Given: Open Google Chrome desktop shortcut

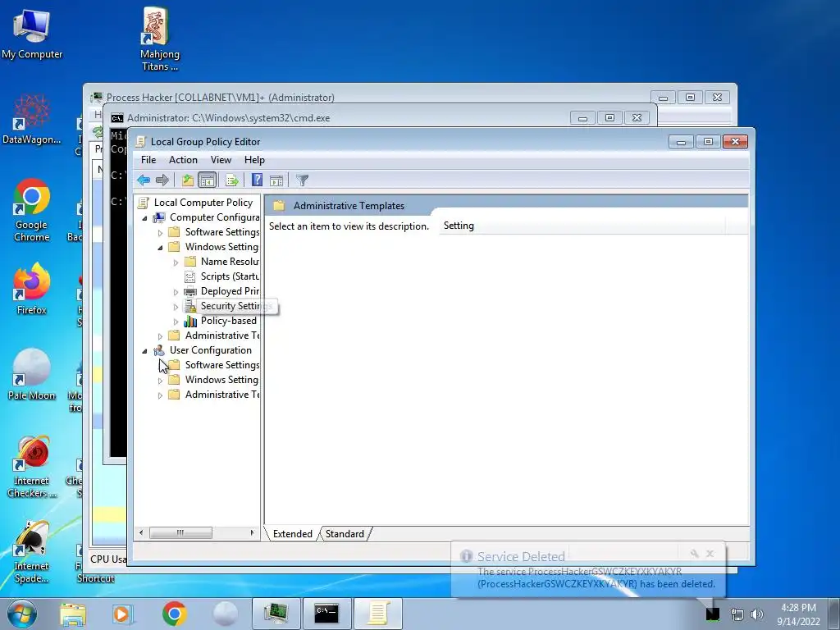Looking at the screenshot, I should (32, 209).
